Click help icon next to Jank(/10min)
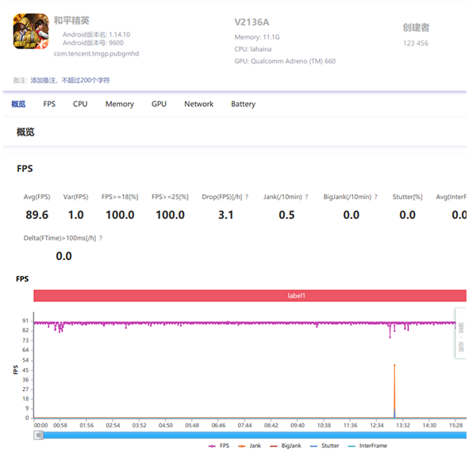Screen dimensions: 476x452 307,197
